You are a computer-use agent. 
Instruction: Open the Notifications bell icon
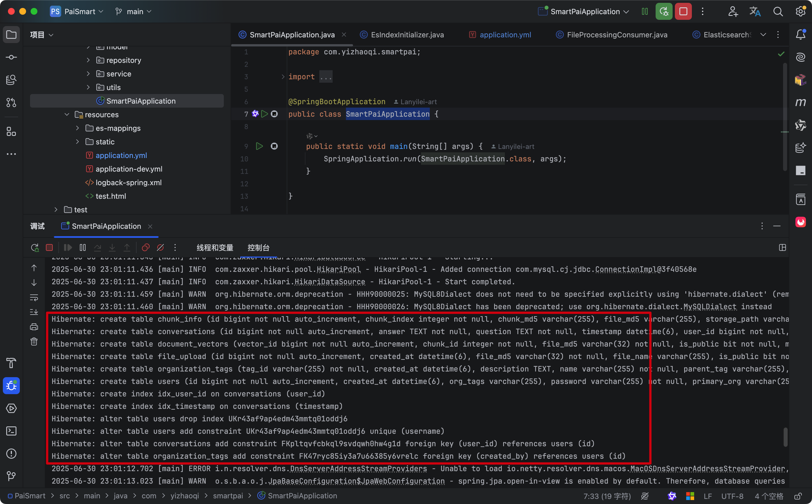[800, 35]
